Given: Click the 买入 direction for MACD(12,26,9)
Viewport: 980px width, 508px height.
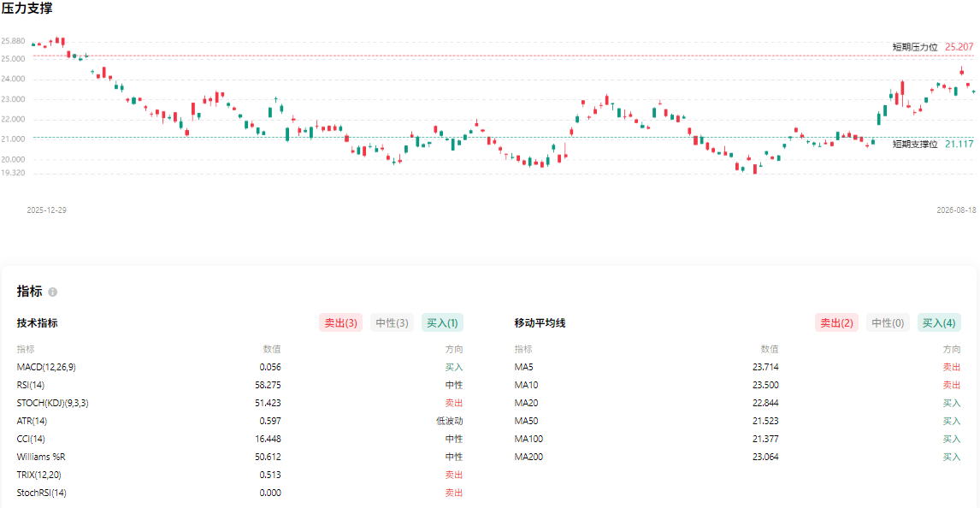Looking at the screenshot, I should click(x=454, y=368).
